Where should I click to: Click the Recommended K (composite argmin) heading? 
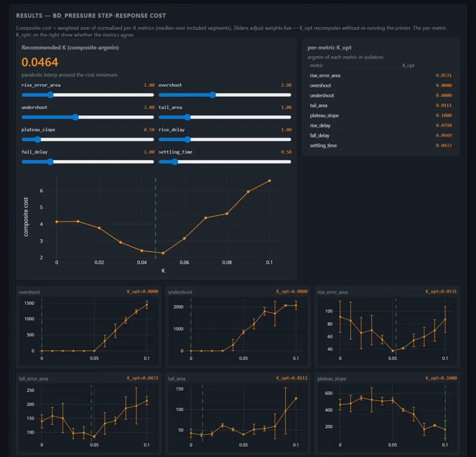click(x=70, y=48)
